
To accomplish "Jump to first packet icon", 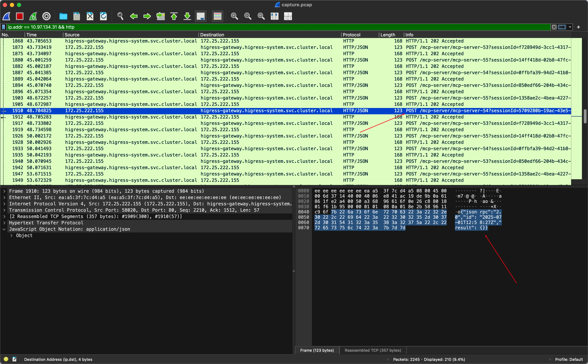I will tap(174, 16).
